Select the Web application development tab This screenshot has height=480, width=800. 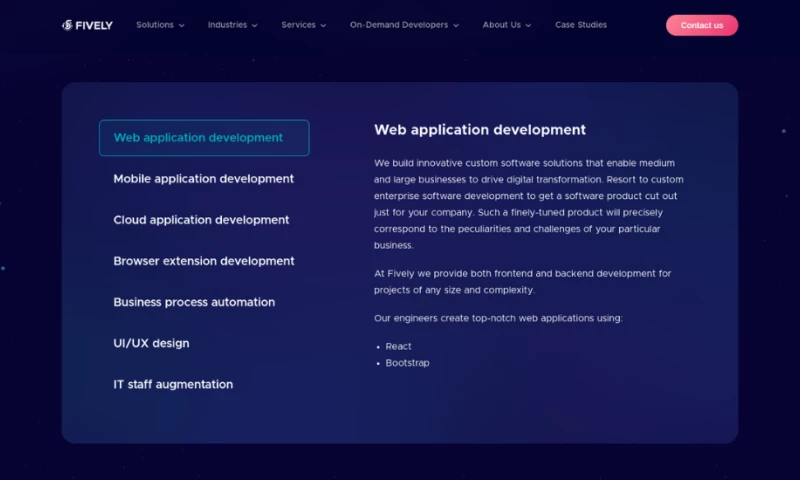(203, 138)
